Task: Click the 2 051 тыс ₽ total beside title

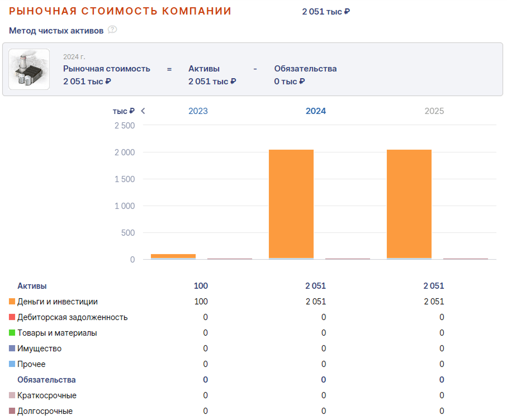Action: coord(326,12)
